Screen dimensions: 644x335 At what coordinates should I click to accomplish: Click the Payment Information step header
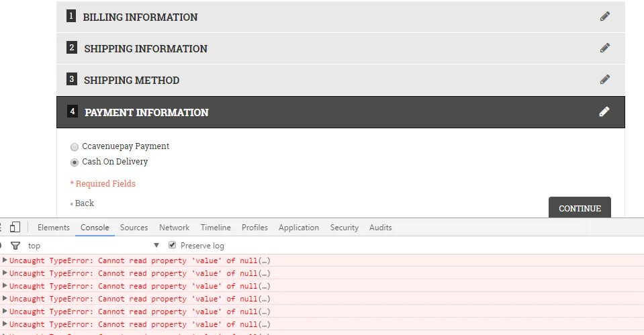click(x=340, y=112)
